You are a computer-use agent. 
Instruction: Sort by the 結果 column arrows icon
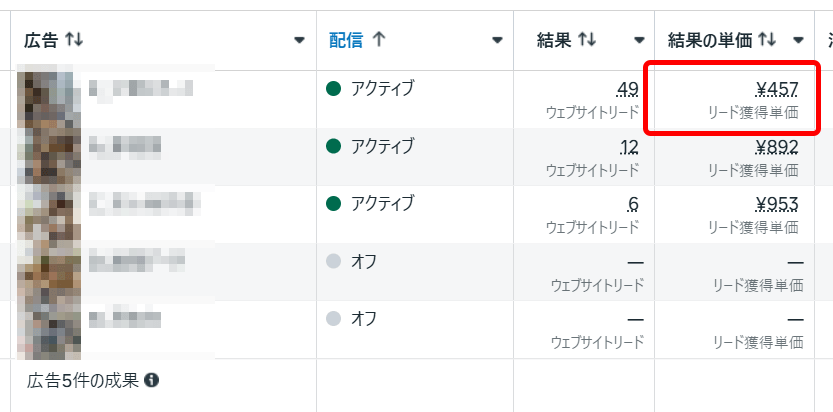(586, 40)
